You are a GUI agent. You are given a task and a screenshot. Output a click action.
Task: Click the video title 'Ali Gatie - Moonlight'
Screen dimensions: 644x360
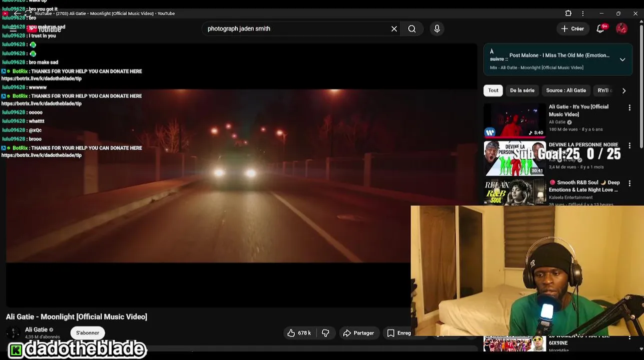[x=77, y=317]
